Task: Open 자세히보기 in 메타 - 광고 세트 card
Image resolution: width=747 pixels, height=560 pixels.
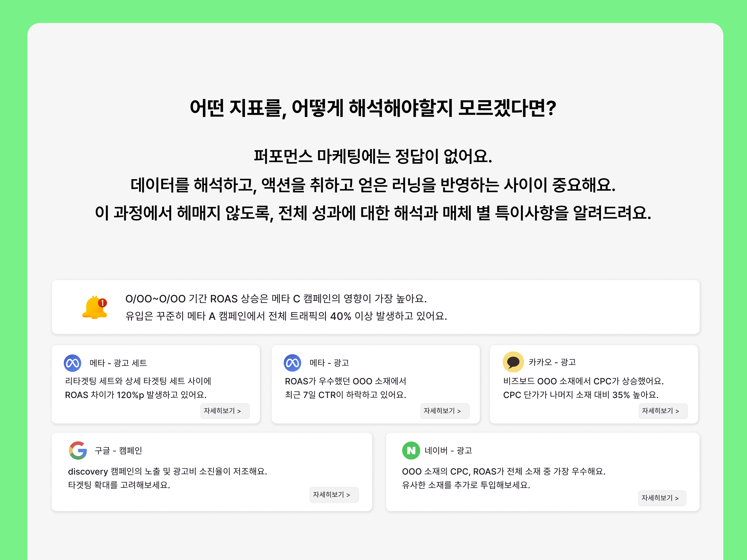Action: coord(225,411)
